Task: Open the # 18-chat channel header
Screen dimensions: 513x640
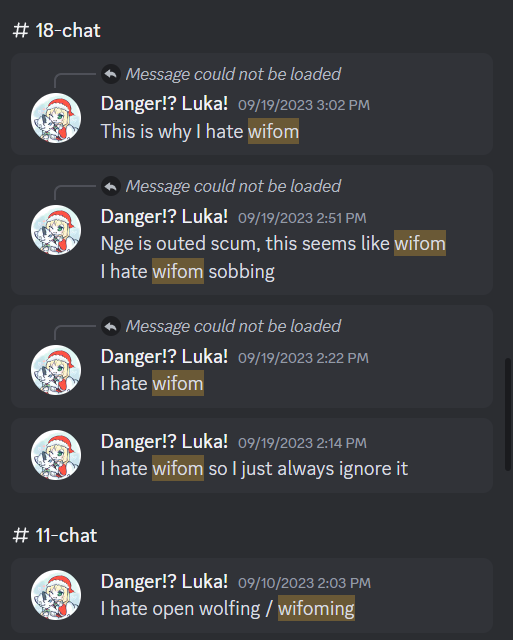Action: (x=57, y=31)
